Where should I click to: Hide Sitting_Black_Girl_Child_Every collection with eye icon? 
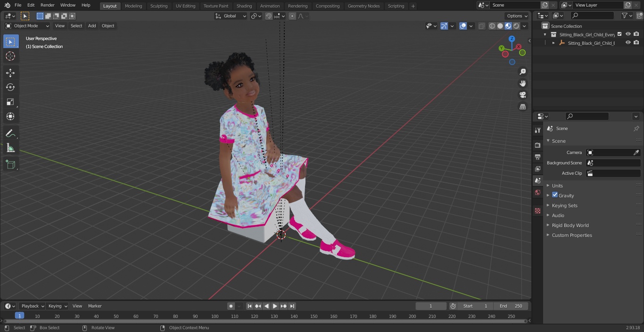click(x=628, y=34)
